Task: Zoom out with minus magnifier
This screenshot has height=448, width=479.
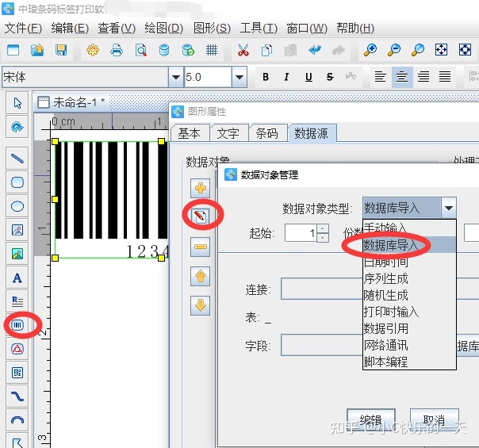Action: pyautogui.click(x=394, y=50)
